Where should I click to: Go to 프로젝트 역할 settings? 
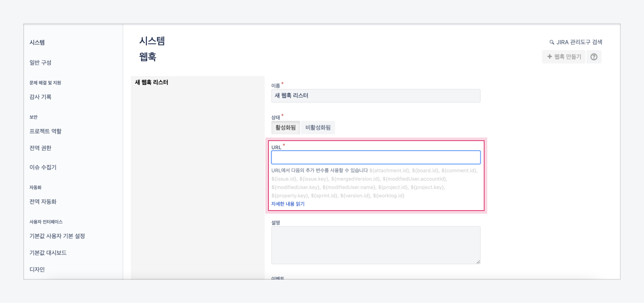[45, 131]
